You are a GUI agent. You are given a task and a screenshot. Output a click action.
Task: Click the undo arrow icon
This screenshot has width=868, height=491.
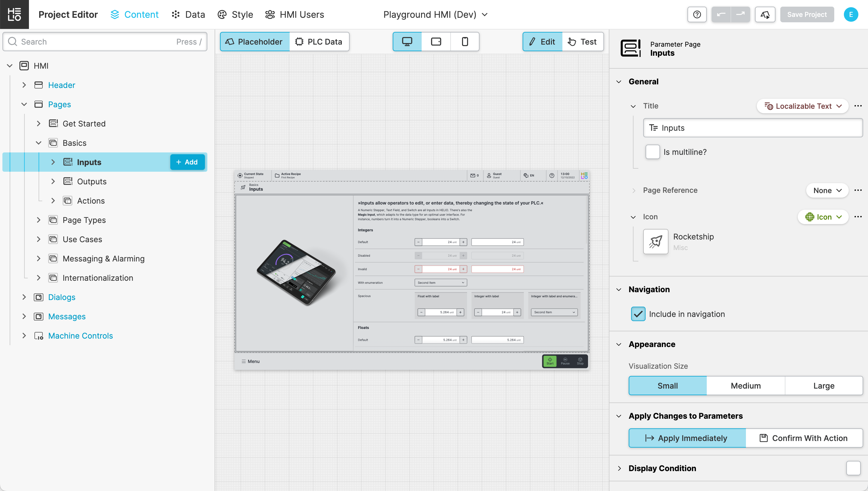[x=721, y=14]
